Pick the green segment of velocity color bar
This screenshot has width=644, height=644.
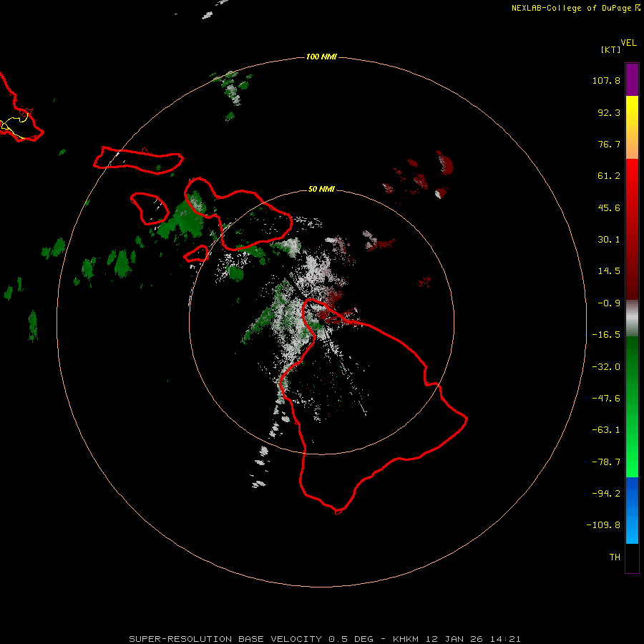(632, 406)
